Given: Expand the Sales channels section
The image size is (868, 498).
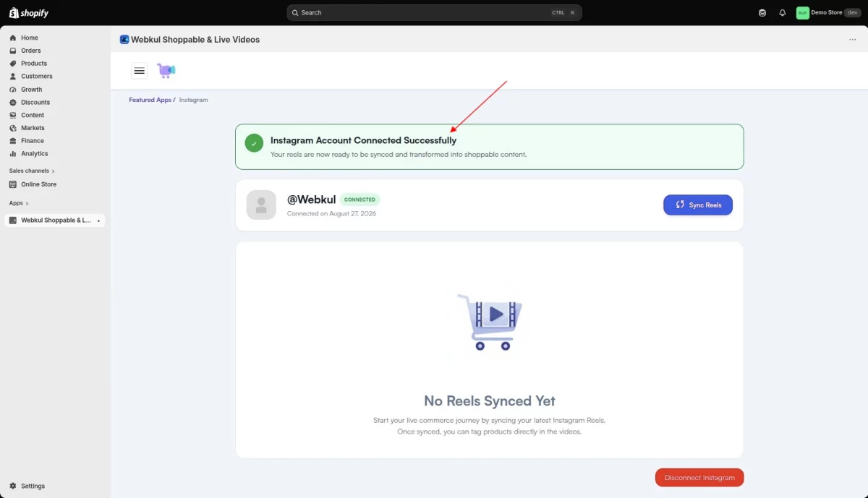Looking at the screenshot, I should pos(32,171).
